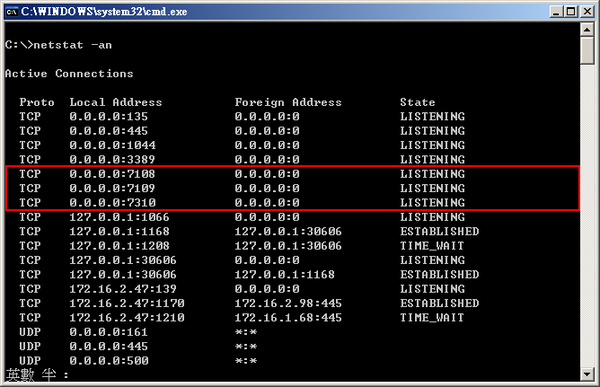The image size is (600, 387).
Task: Click the vertical scrollbar thumb
Action: pyautogui.click(x=587, y=50)
